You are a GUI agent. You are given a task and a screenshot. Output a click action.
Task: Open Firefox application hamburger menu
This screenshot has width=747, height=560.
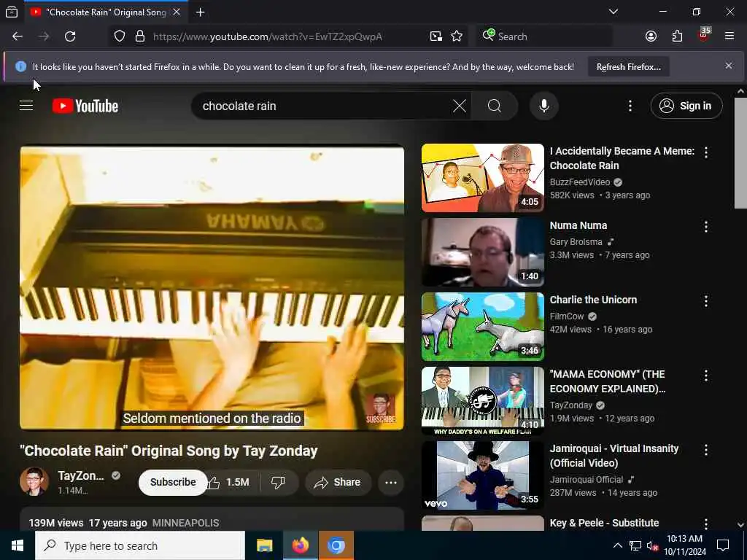pos(729,36)
